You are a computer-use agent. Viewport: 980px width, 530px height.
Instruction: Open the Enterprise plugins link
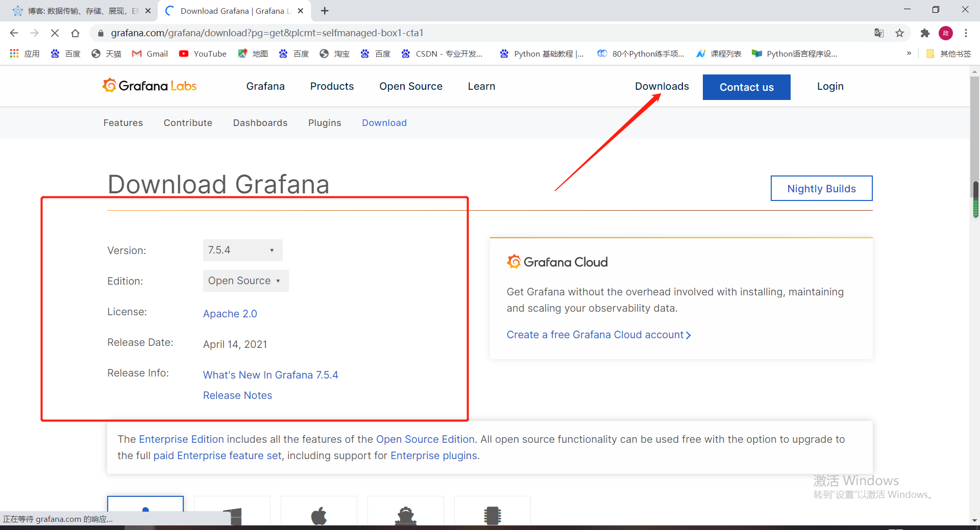tap(434, 456)
